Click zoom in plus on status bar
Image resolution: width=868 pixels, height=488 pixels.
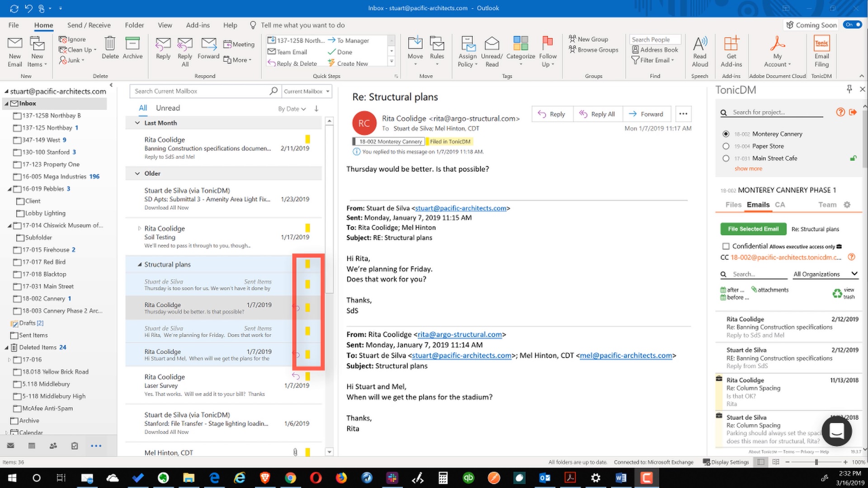point(845,462)
